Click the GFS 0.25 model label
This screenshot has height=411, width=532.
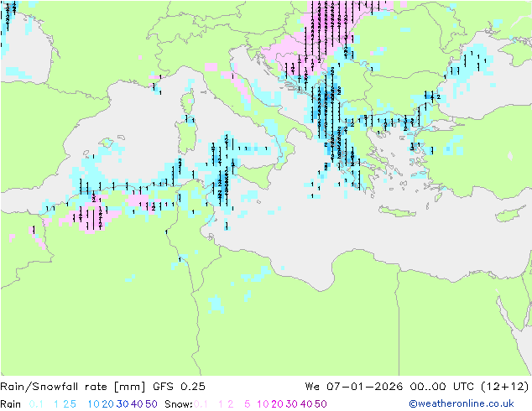[179, 386]
